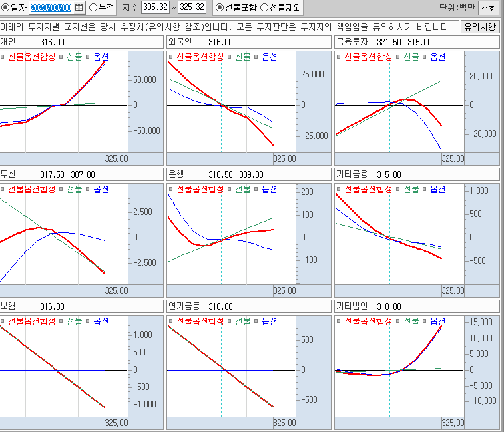This screenshot has height=432, width=504.
Task: Click the upper index field 325.32
Action: 192,7
